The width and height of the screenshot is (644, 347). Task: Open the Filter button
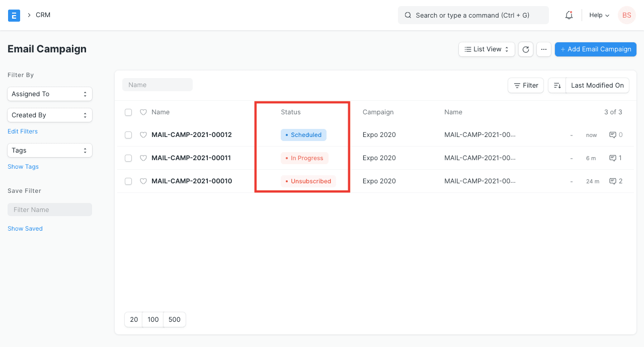[526, 86]
